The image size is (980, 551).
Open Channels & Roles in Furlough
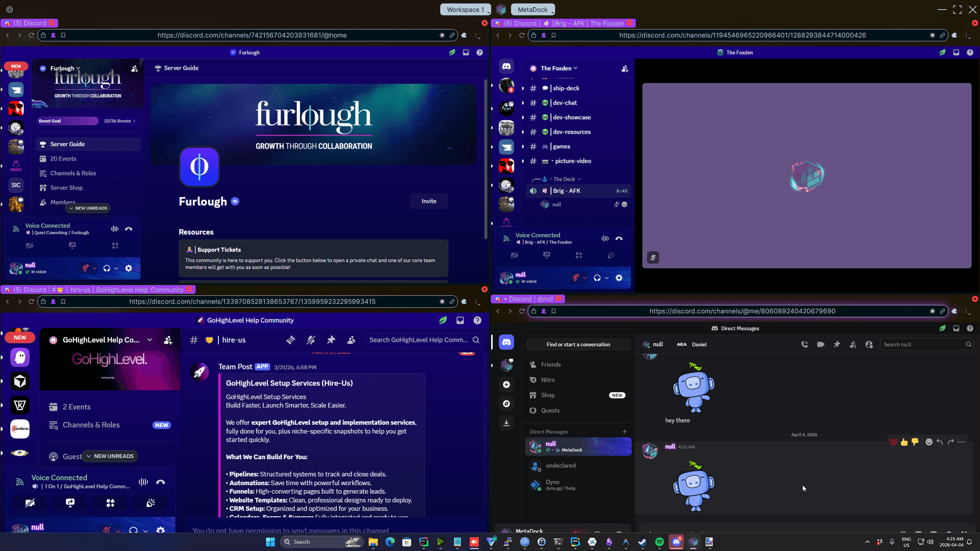coord(88,173)
